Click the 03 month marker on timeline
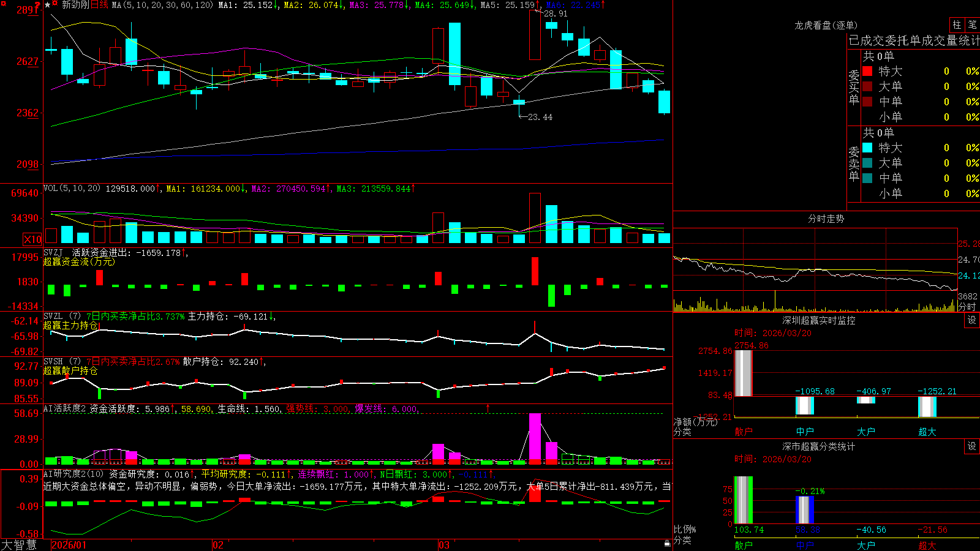This screenshot has width=980, height=551. (444, 545)
